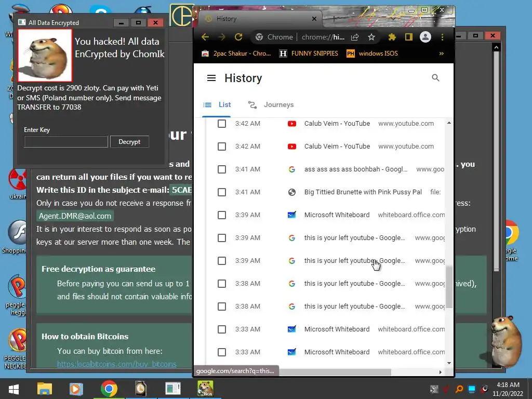The width and height of the screenshot is (532, 399).
Task: Click the history list scroll-down arrow
Action: point(449,363)
